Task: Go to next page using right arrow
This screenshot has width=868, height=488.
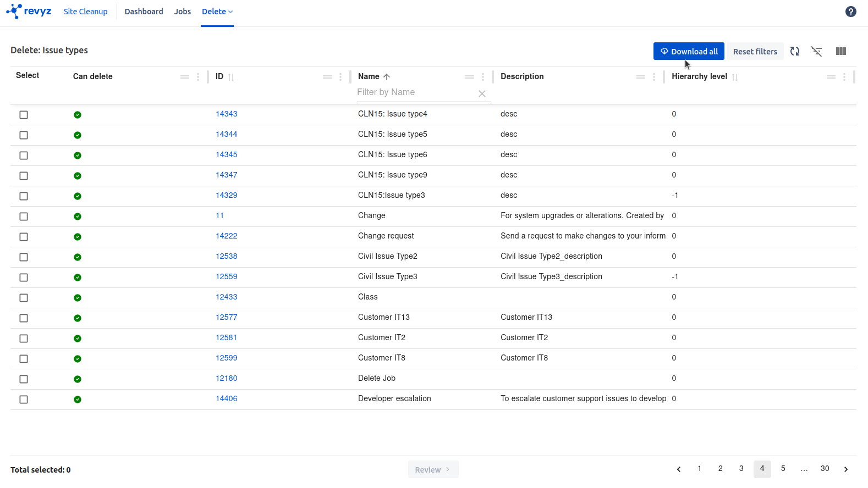Action: tap(846, 469)
